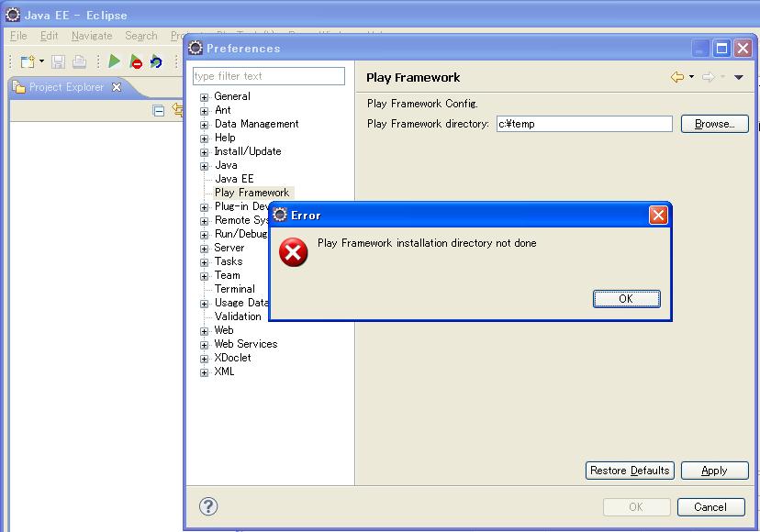Open the view menu triangle in Preferences header
The height and width of the screenshot is (532, 760).
(x=739, y=77)
